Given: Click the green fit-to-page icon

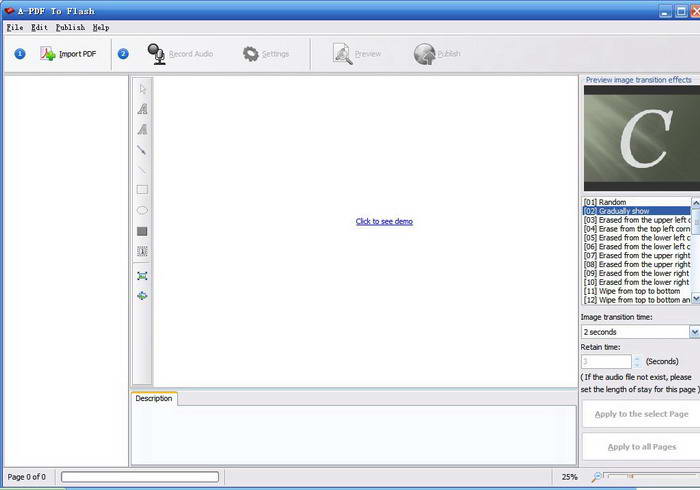Looking at the screenshot, I should point(142,275).
